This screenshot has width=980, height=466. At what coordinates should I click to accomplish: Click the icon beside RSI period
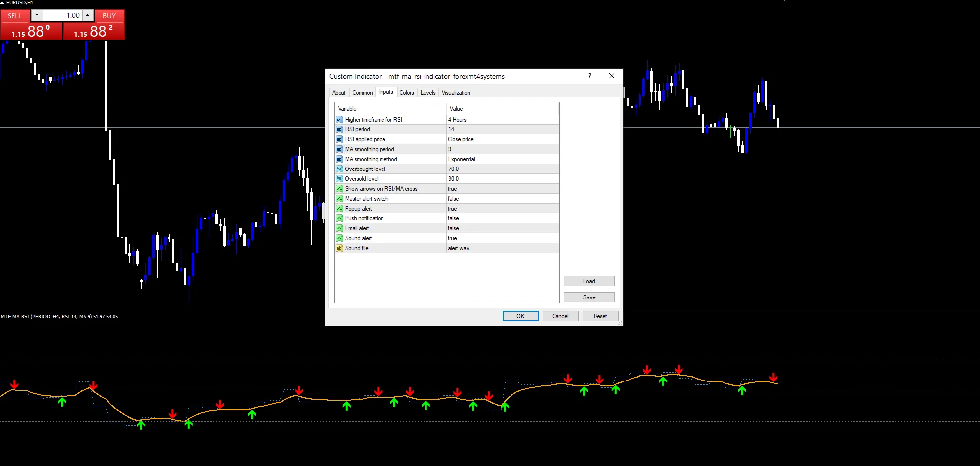tap(339, 129)
